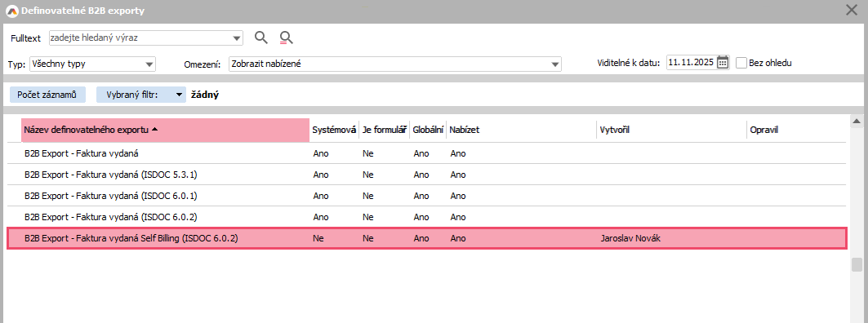Sort by Název definovatelného exportu column

[x=166, y=130]
